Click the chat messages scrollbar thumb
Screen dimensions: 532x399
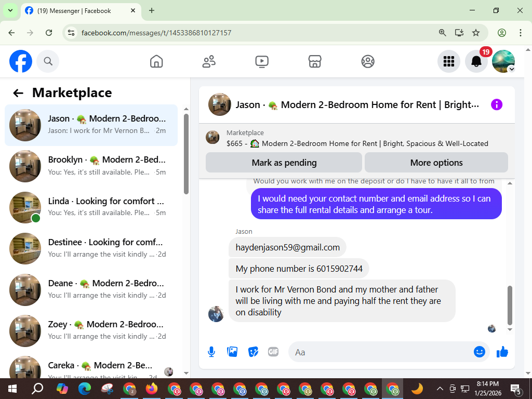point(510,305)
